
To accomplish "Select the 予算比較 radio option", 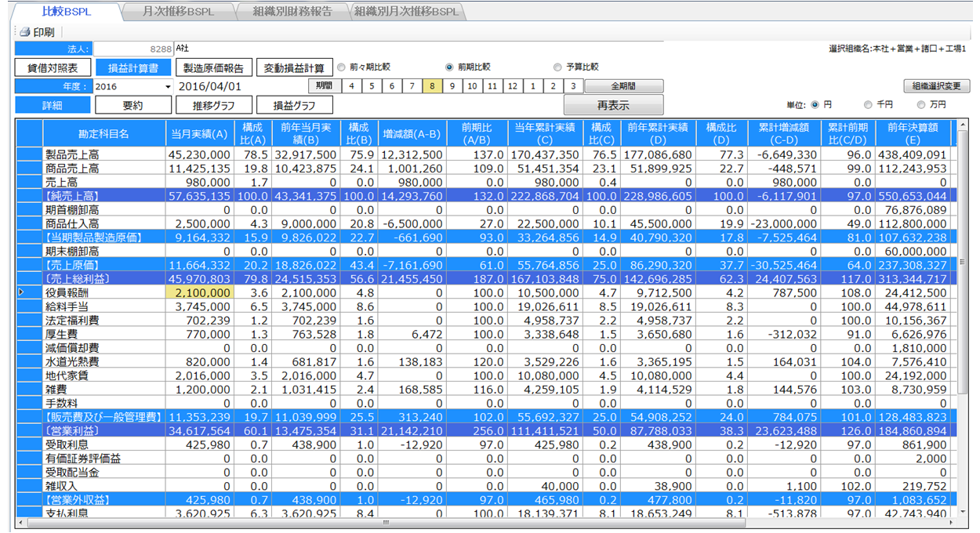I will pyautogui.click(x=557, y=67).
